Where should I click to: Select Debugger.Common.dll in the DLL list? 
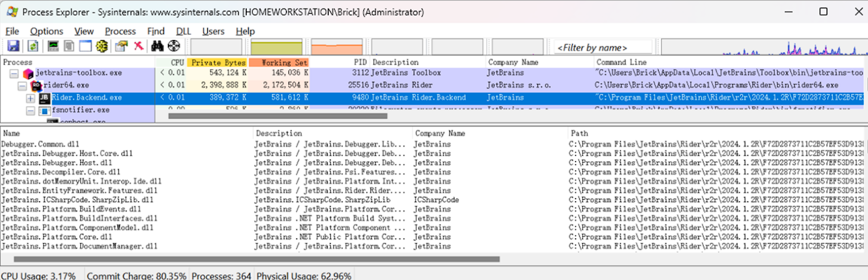coord(432,144)
